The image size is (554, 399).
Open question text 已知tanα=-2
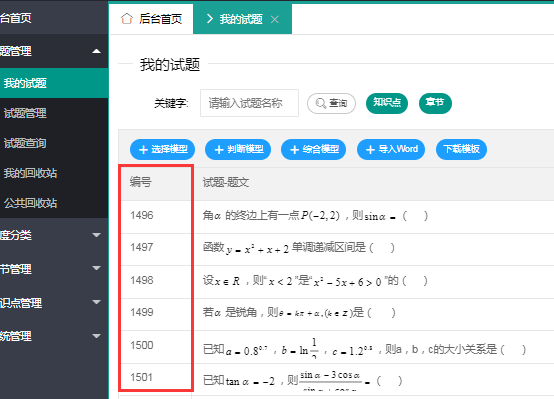coord(302,381)
